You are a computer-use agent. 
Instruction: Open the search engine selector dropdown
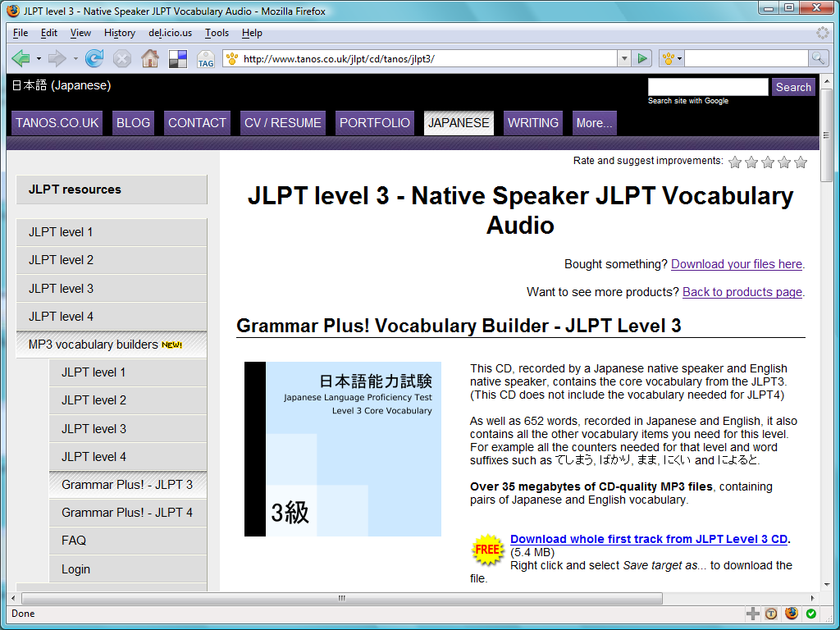click(x=672, y=58)
